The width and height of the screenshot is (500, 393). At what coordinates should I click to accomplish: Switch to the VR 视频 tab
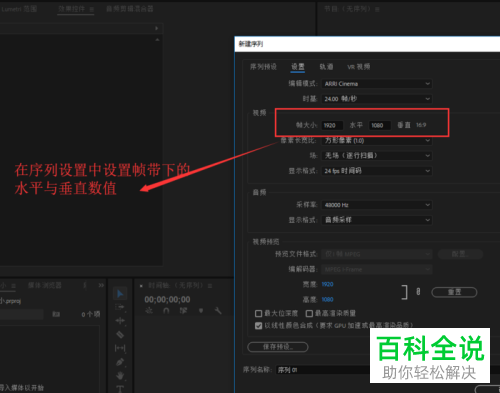tap(359, 67)
